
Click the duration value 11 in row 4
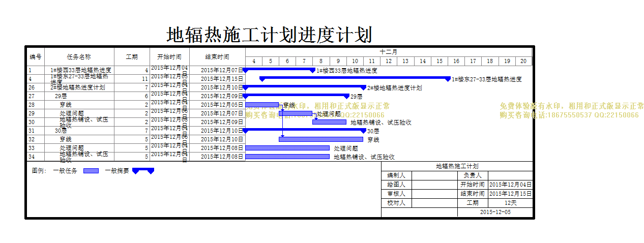(x=145, y=79)
